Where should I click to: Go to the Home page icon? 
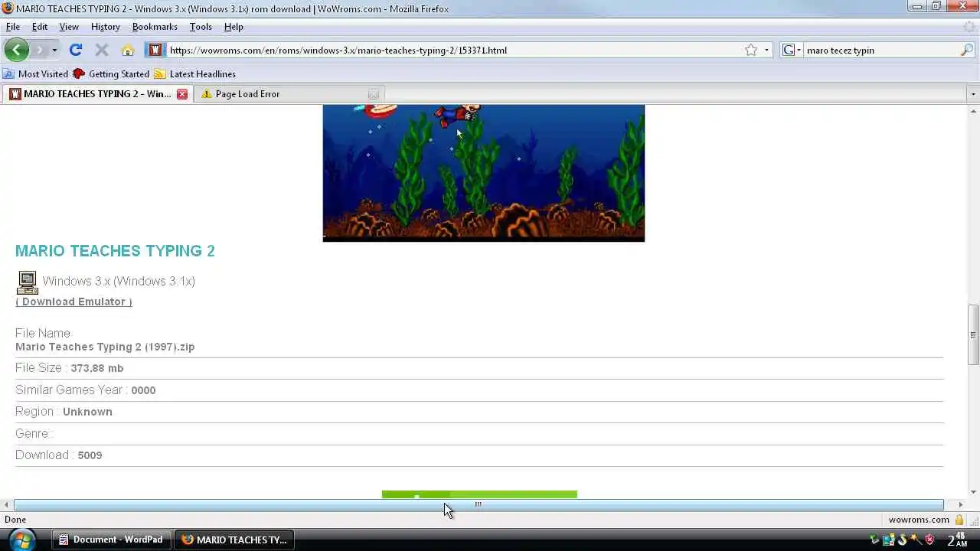[128, 50]
